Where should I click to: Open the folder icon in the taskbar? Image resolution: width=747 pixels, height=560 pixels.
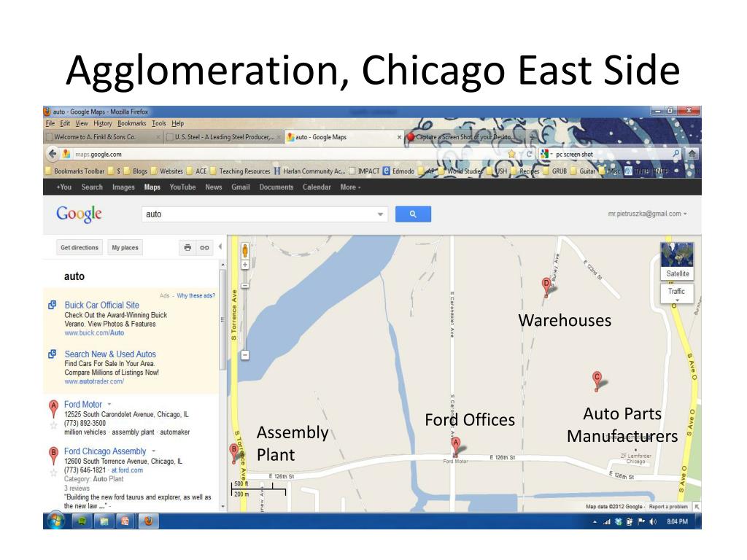[104, 521]
